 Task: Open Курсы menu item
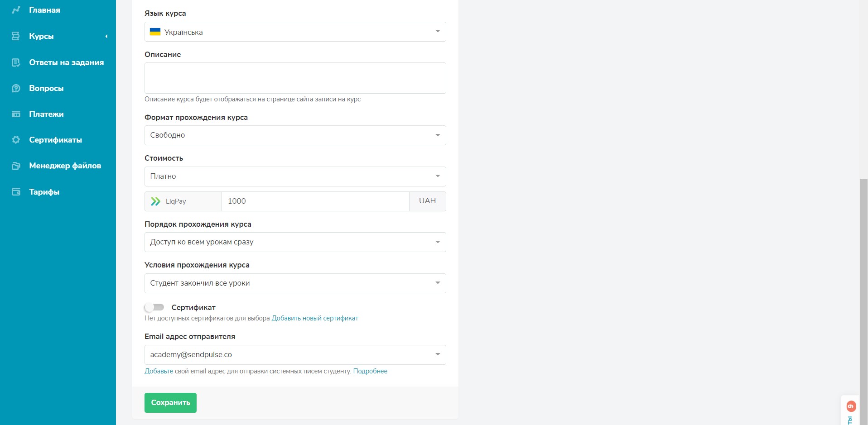41,36
